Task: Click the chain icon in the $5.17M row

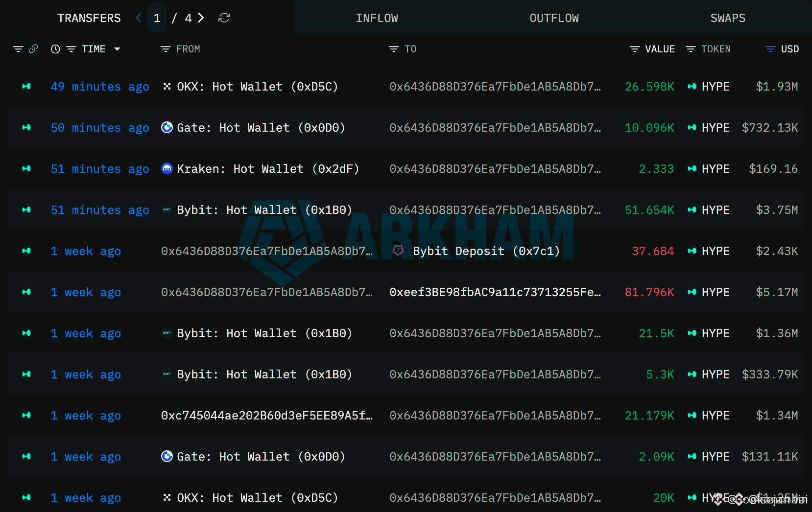Action: pyautogui.click(x=26, y=292)
